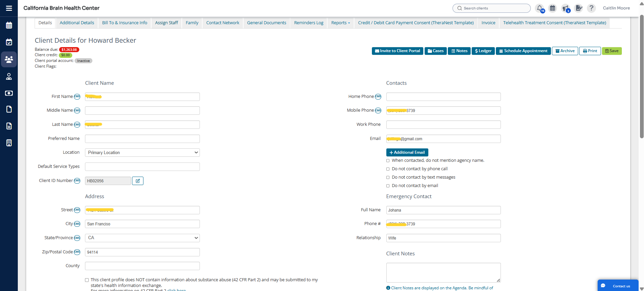Open the Clients group icon in sidebar
Viewport: 644px width, 291px height.
pos(9,60)
